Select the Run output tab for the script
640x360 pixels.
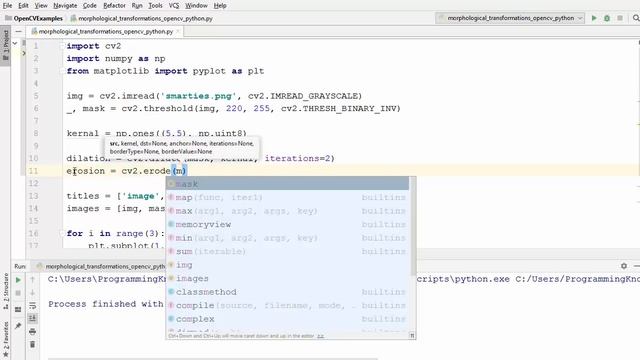tap(102, 266)
